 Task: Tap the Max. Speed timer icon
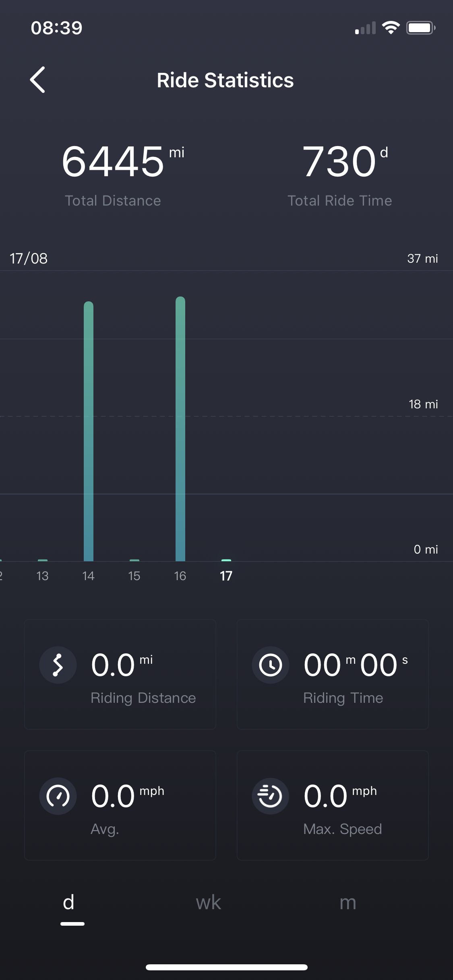(x=270, y=796)
